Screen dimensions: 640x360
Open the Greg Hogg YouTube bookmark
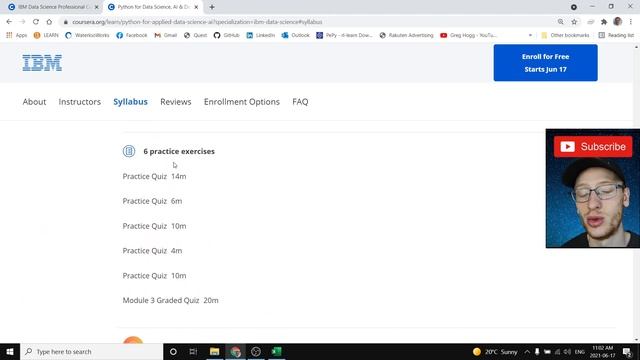[x=469, y=36]
